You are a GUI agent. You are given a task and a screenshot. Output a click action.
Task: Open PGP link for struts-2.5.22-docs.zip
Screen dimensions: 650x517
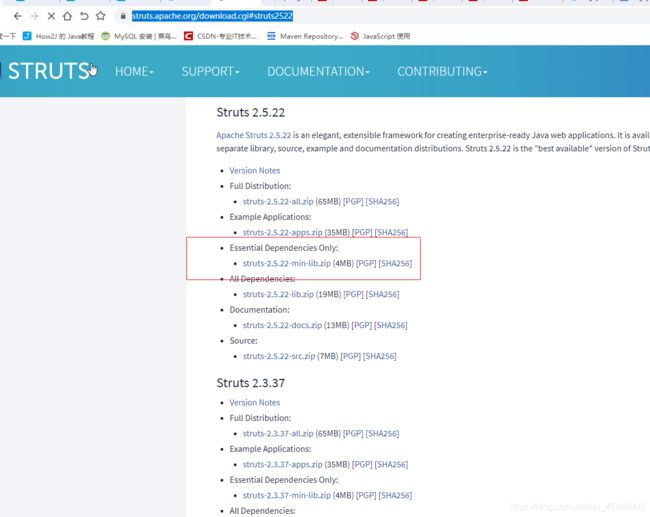coord(361,325)
